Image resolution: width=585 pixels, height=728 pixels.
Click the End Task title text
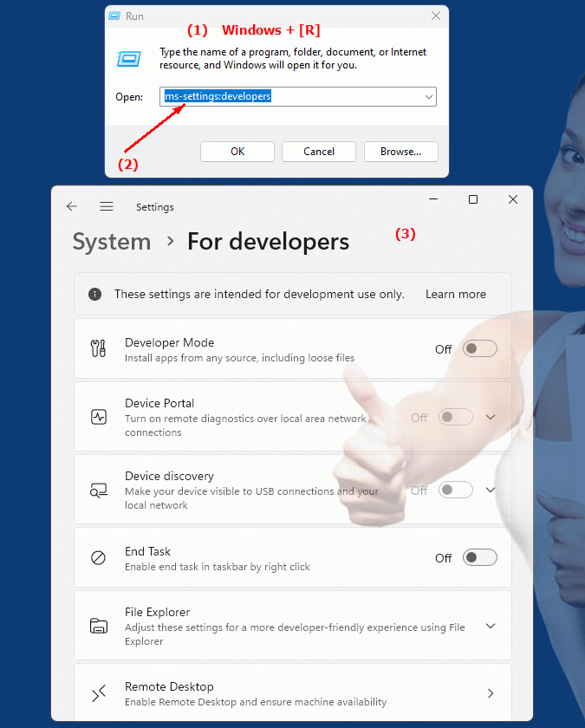point(147,551)
